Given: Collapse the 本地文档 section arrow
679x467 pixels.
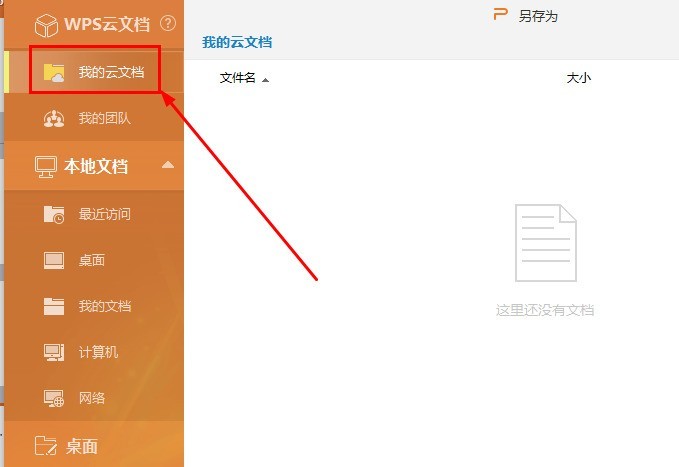Looking at the screenshot, I should (x=168, y=165).
